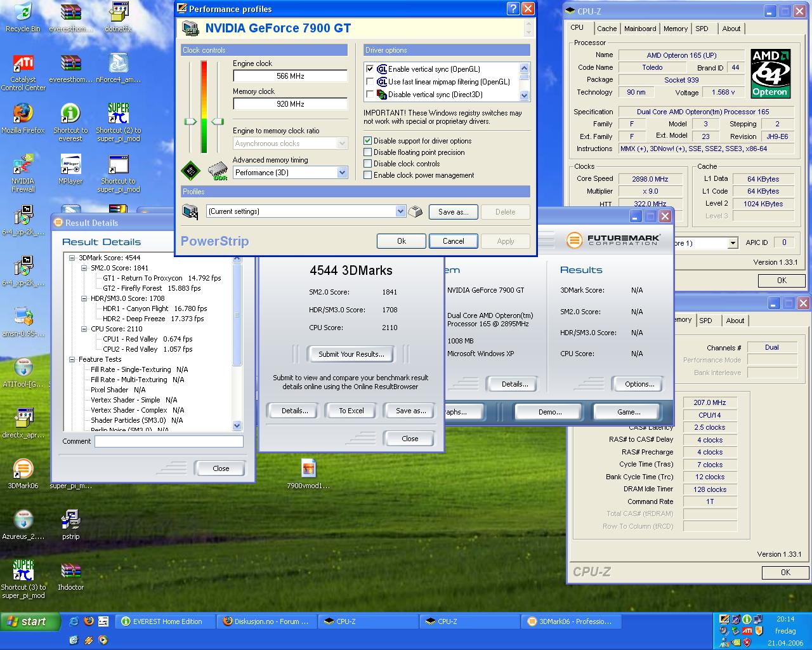Click the Comment field in Result Details
Viewport: 812px width, 650px height.
click(169, 441)
